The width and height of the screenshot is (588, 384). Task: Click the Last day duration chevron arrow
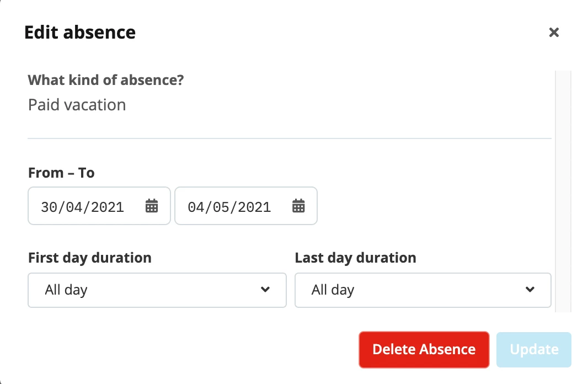pos(530,290)
